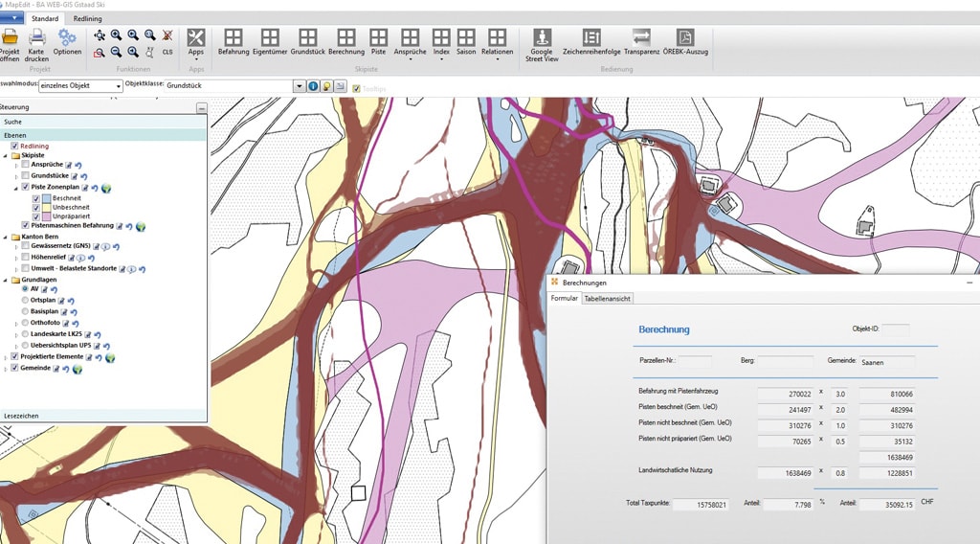Enable the Ansprüche layer checkbox

[x=25, y=166]
